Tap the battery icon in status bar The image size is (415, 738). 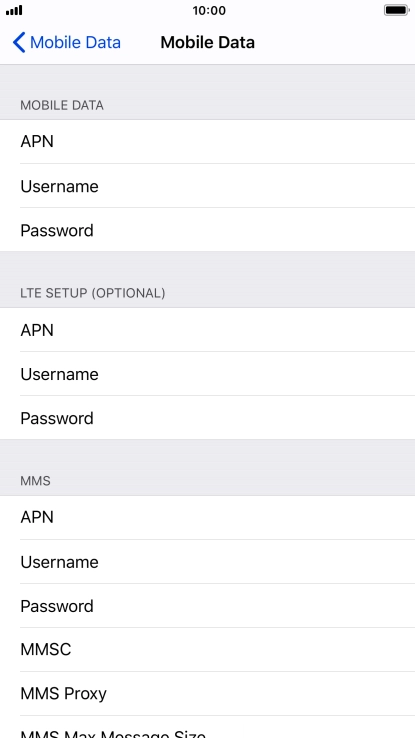(396, 10)
